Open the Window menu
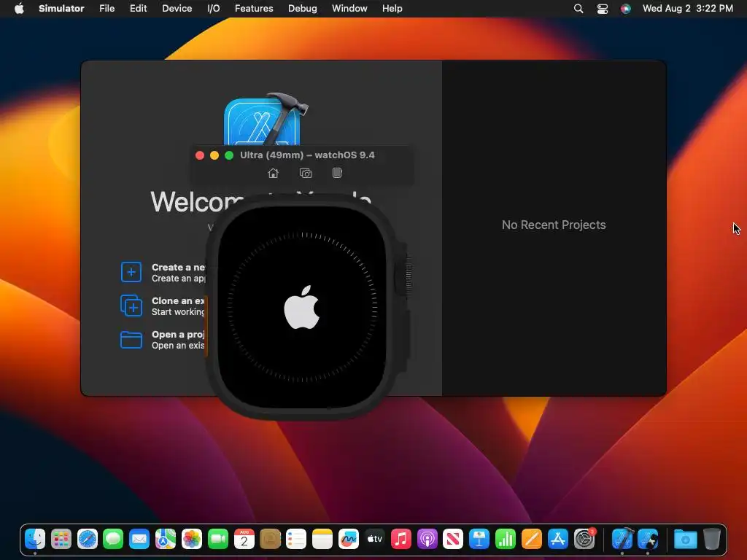This screenshot has height=560, width=747. 349,9
